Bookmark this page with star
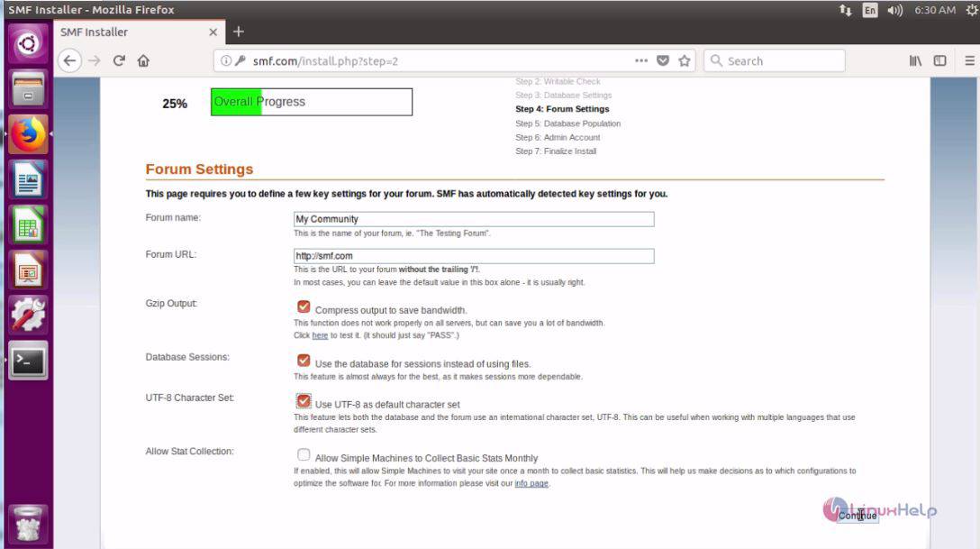 685,60
